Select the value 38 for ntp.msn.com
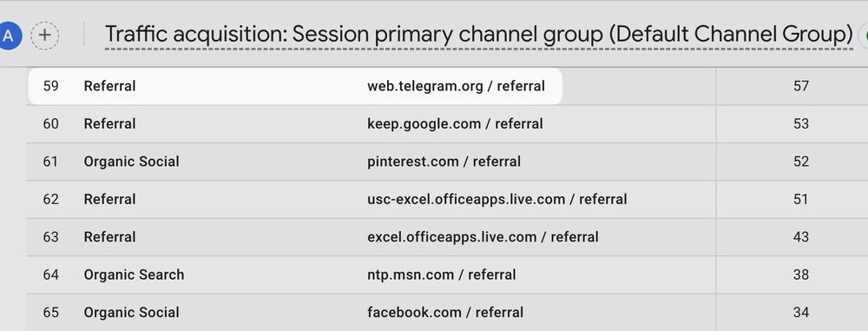 click(x=801, y=275)
